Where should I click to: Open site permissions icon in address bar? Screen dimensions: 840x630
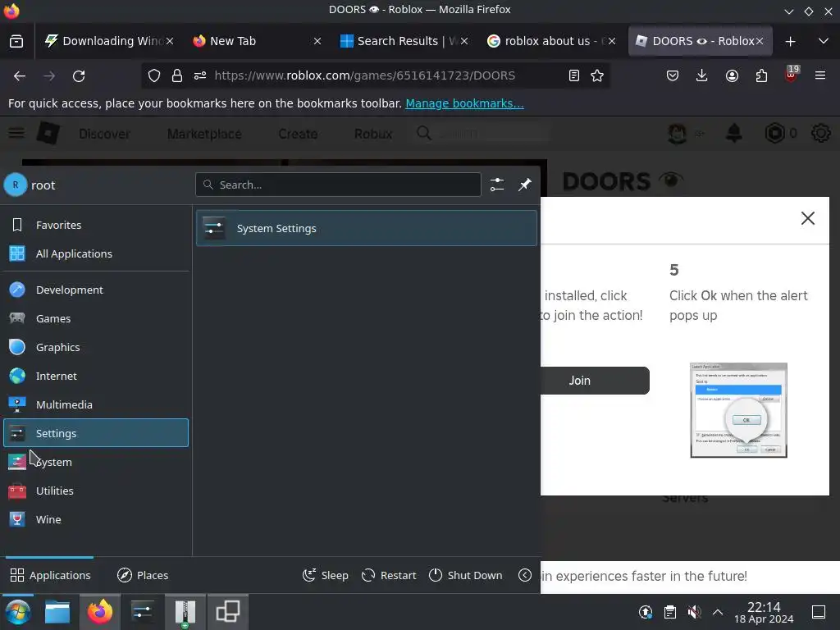coord(200,76)
